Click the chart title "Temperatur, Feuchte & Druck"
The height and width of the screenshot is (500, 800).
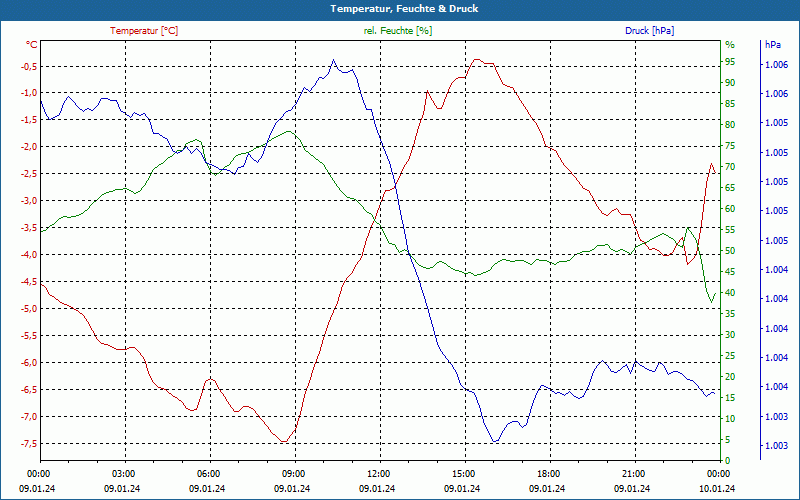click(404, 9)
